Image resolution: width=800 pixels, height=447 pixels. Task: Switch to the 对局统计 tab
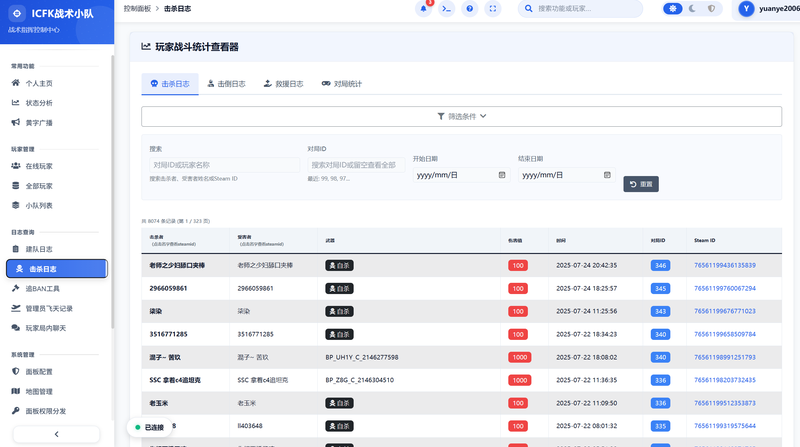tap(341, 84)
